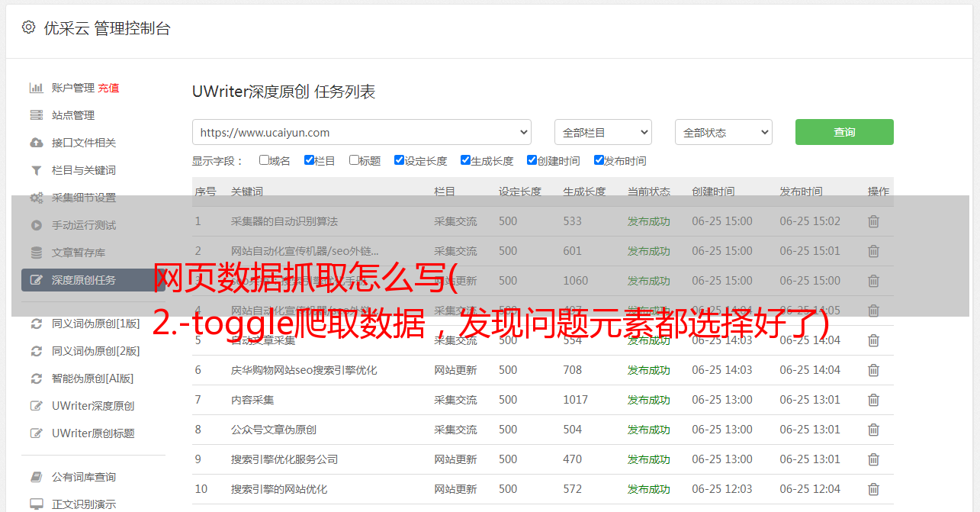Viewport: 980px width, 512px height.
Task: Click created time 06-25 12:03
Action: pyautogui.click(x=722, y=489)
